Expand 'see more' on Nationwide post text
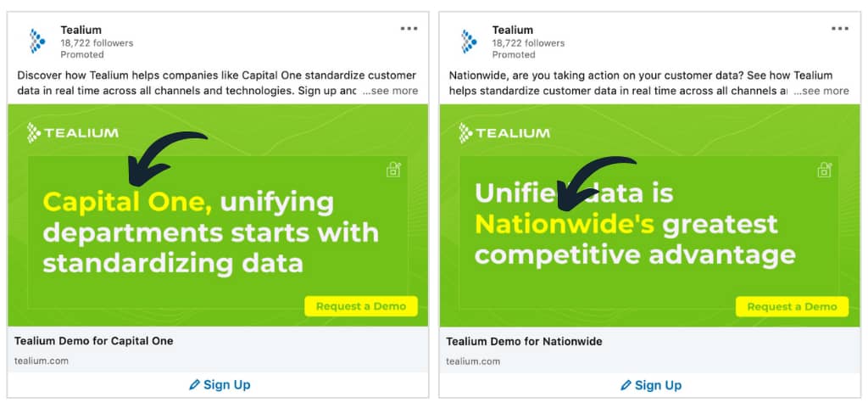 tap(821, 91)
